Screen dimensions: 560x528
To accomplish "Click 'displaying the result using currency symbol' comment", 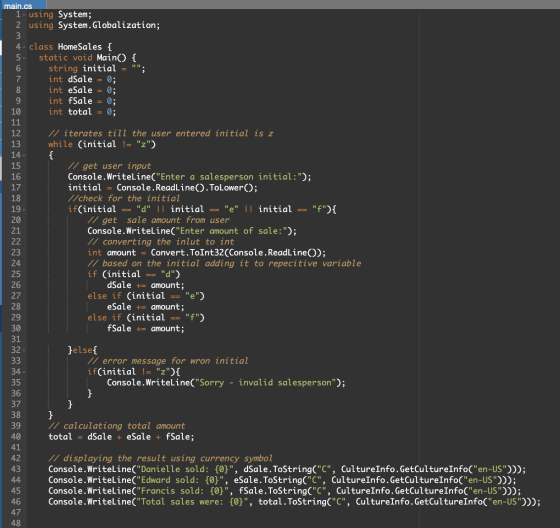I will (160, 459).
